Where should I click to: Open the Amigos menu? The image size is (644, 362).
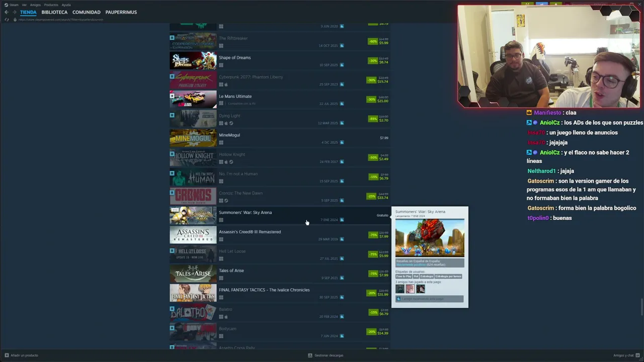point(35,5)
